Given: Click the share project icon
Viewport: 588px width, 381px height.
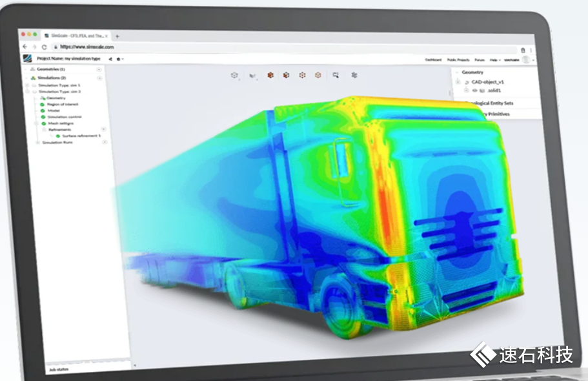Looking at the screenshot, I should (110, 59).
